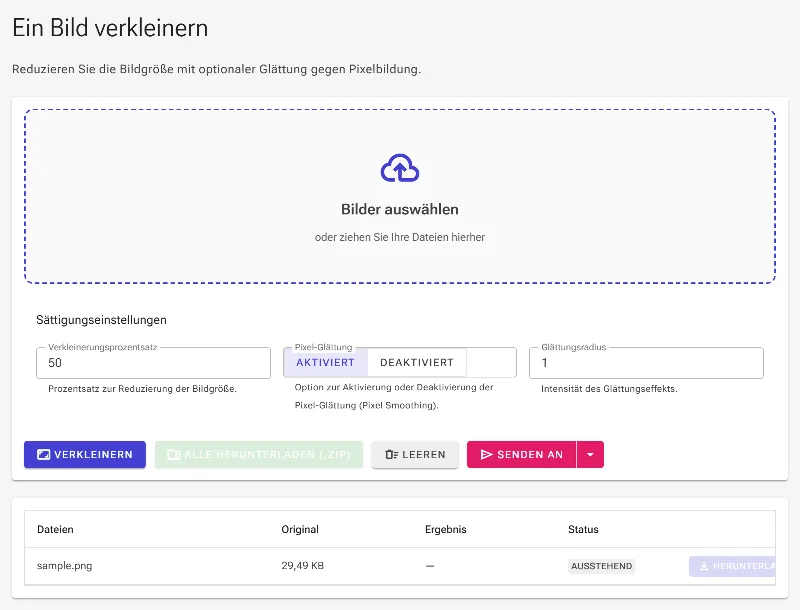Click the VERKLEINERN button
This screenshot has width=800, height=610.
pos(85,454)
